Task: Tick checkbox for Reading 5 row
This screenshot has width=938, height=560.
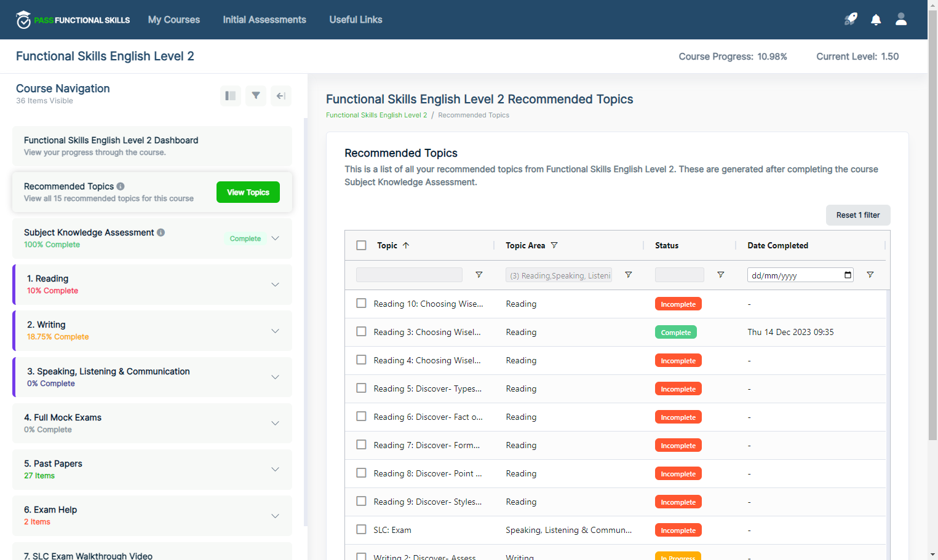Action: [362, 388]
